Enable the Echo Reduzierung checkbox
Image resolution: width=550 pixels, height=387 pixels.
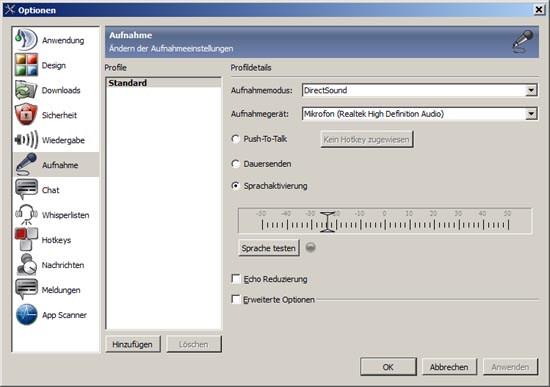coord(236,279)
